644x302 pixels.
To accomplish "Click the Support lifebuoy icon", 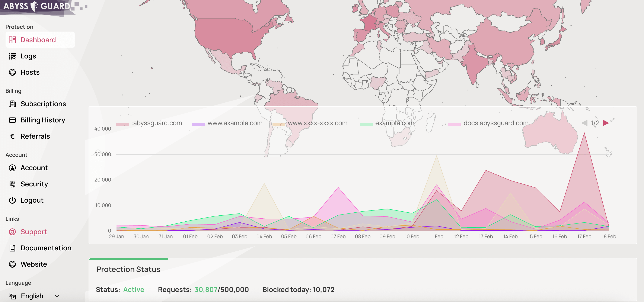I will (12, 232).
